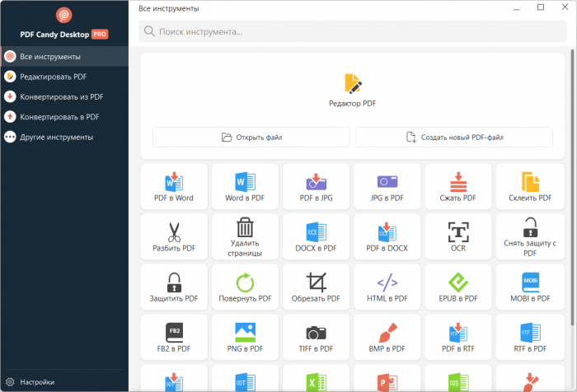Open the PDF в DOCX converter
The height and width of the screenshot is (392, 577).
pos(387,237)
